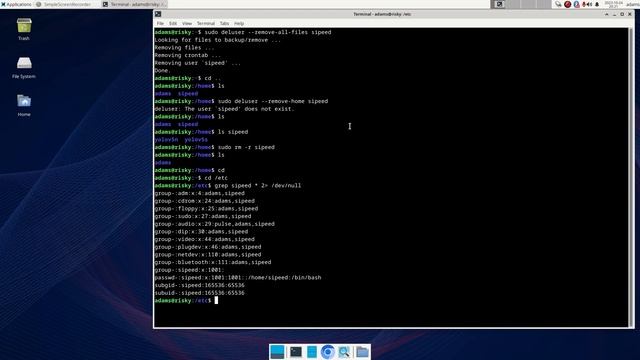The image size is (640, 360).
Task: Click the line 'Removing crontab ...'
Action: coord(187,55)
